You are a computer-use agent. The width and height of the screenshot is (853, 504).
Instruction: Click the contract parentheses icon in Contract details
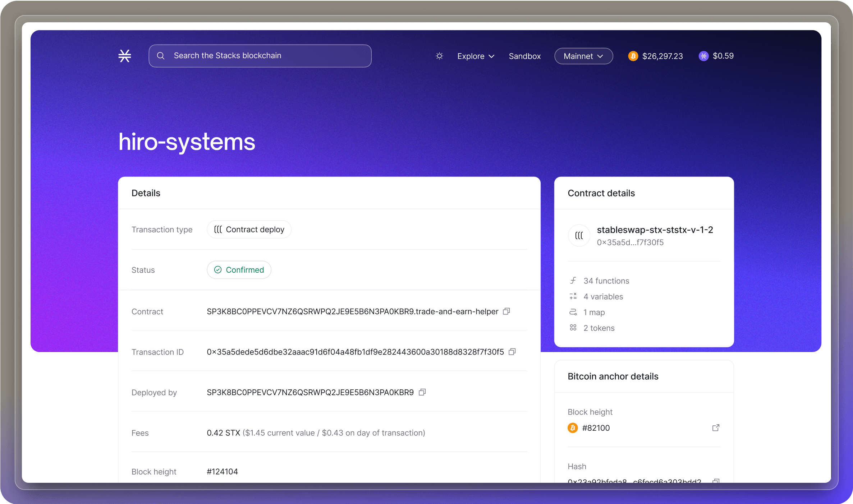click(579, 236)
